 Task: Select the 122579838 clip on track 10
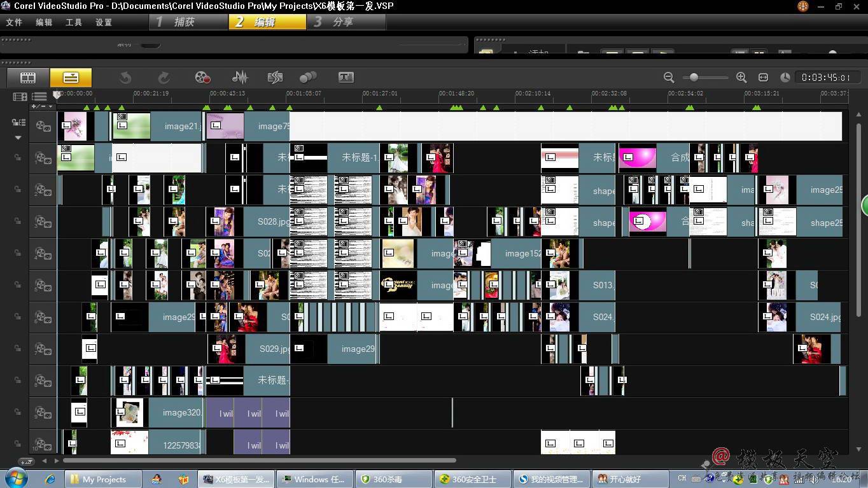157,443
